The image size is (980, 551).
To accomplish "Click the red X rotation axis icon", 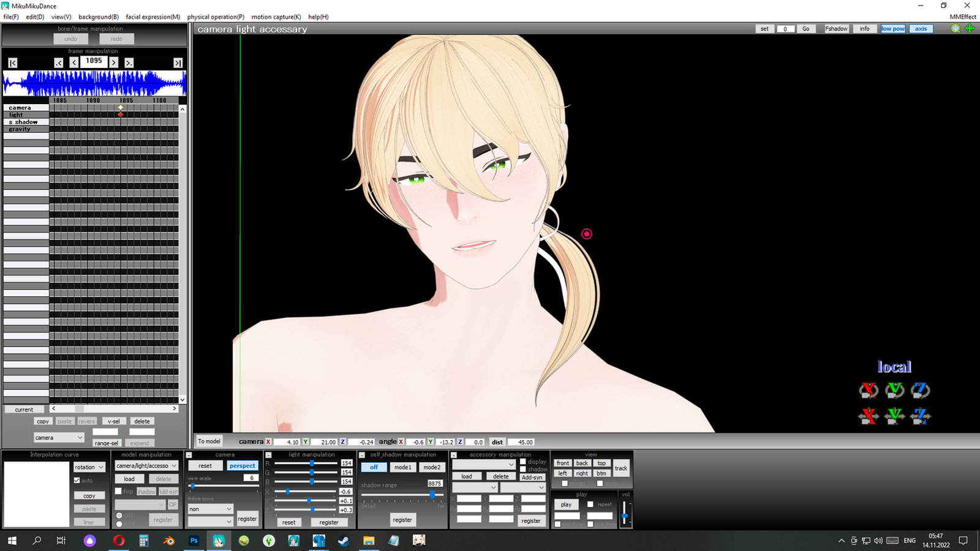I will tap(869, 390).
